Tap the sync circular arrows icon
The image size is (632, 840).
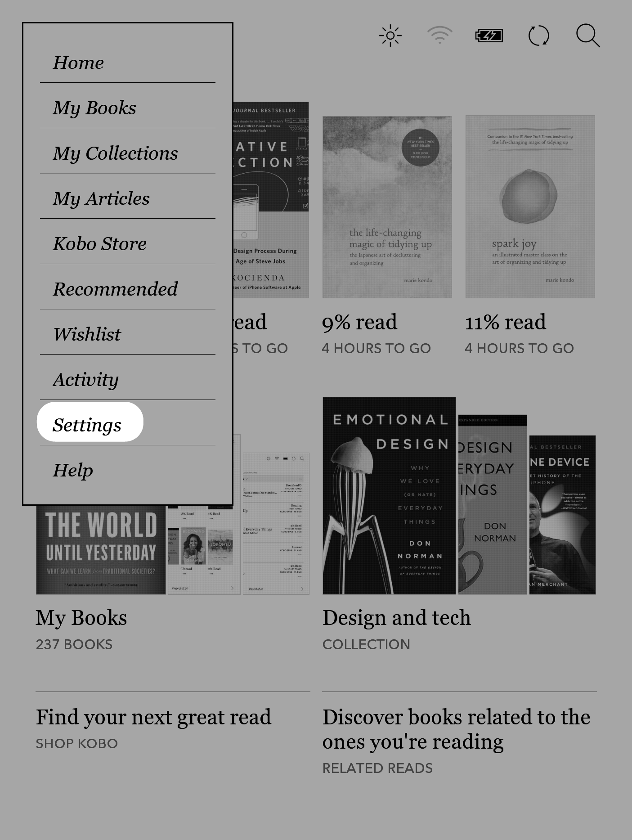click(538, 36)
